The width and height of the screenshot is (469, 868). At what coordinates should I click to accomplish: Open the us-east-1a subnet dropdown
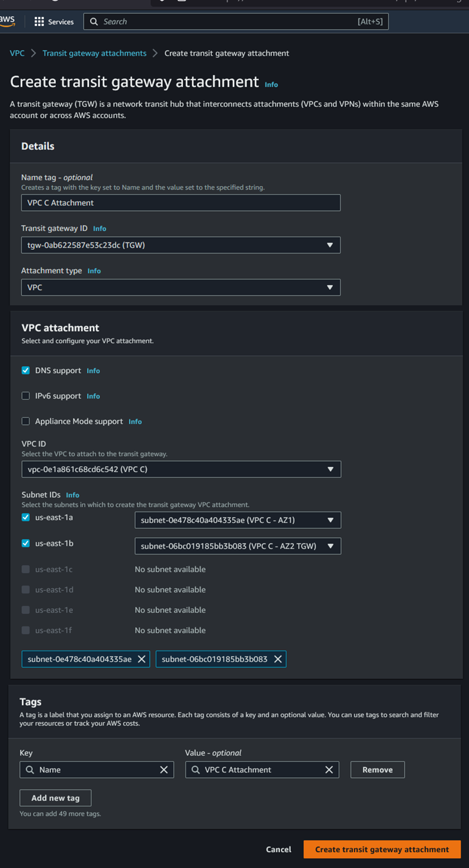click(x=238, y=520)
